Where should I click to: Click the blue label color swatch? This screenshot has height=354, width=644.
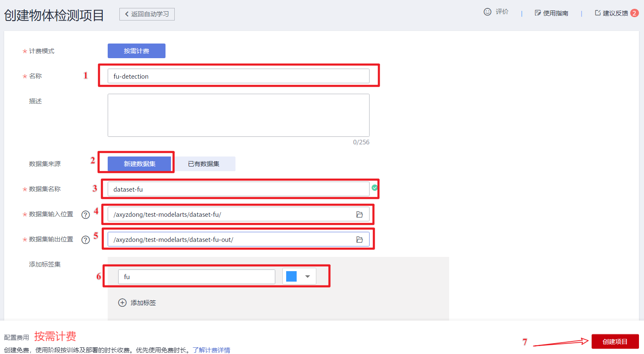(292, 277)
